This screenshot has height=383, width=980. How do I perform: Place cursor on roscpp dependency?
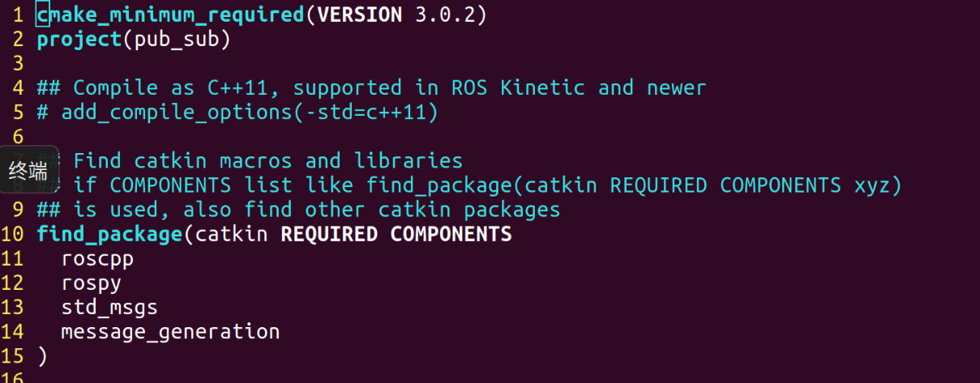click(97, 259)
